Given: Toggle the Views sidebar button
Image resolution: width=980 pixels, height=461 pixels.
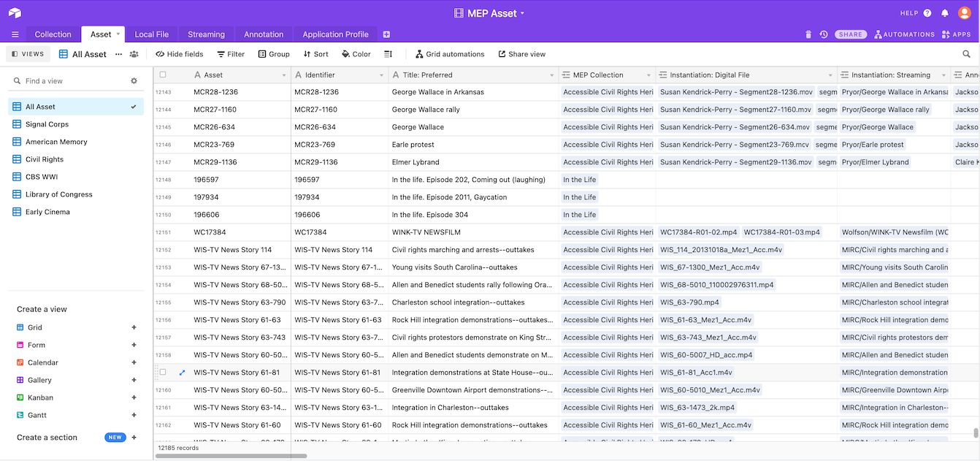Looking at the screenshot, I should click(x=27, y=54).
